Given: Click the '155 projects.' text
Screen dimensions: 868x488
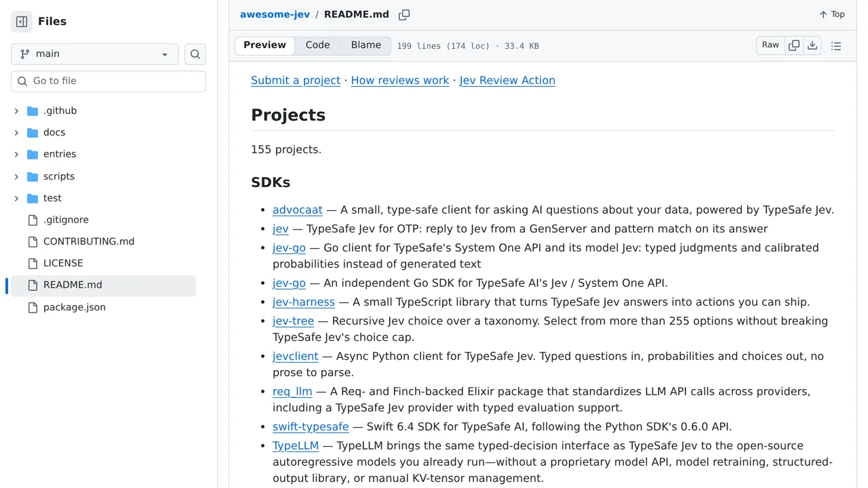Looking at the screenshot, I should (286, 150).
